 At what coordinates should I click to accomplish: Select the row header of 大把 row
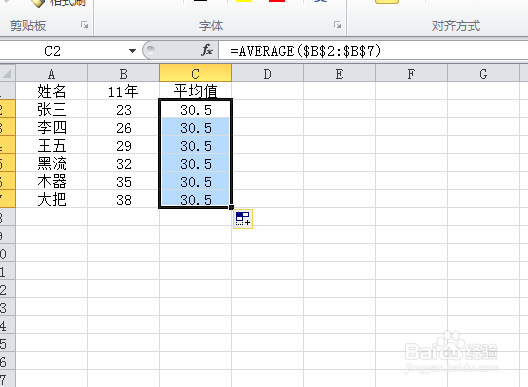point(7,199)
